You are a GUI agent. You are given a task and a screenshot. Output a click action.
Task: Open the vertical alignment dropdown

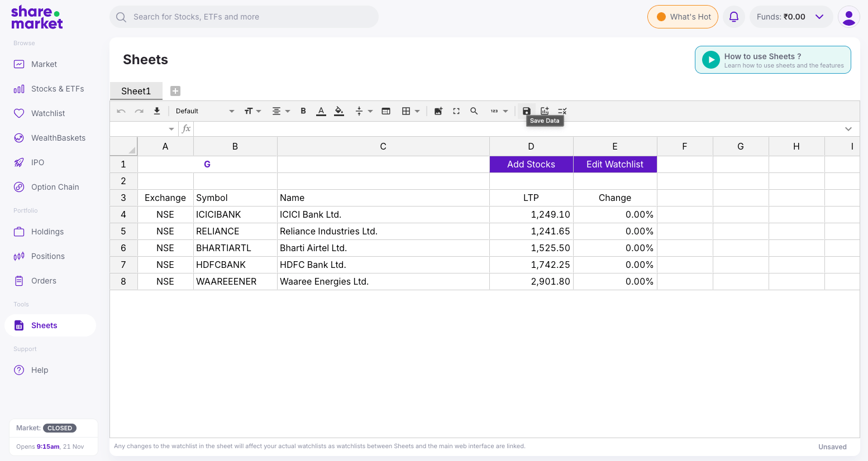pyautogui.click(x=364, y=111)
